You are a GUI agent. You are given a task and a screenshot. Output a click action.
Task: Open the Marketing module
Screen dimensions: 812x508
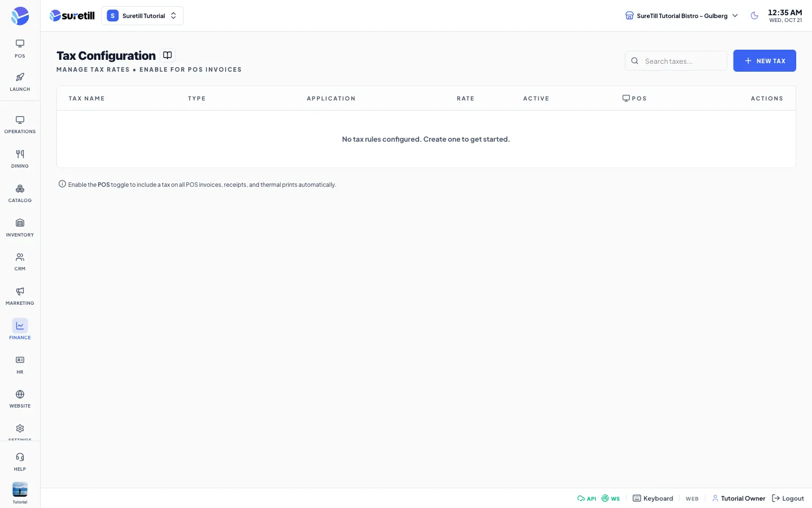pos(20,296)
